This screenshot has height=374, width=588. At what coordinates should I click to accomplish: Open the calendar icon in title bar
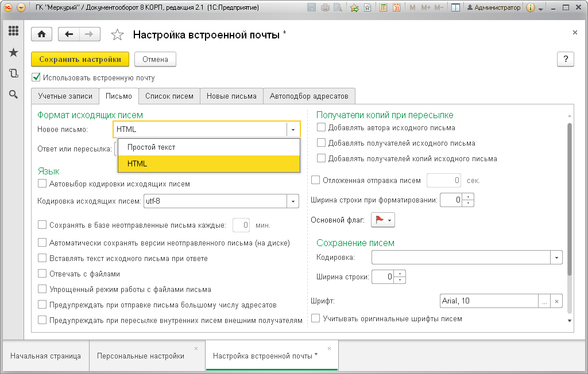pyautogui.click(x=396, y=7)
